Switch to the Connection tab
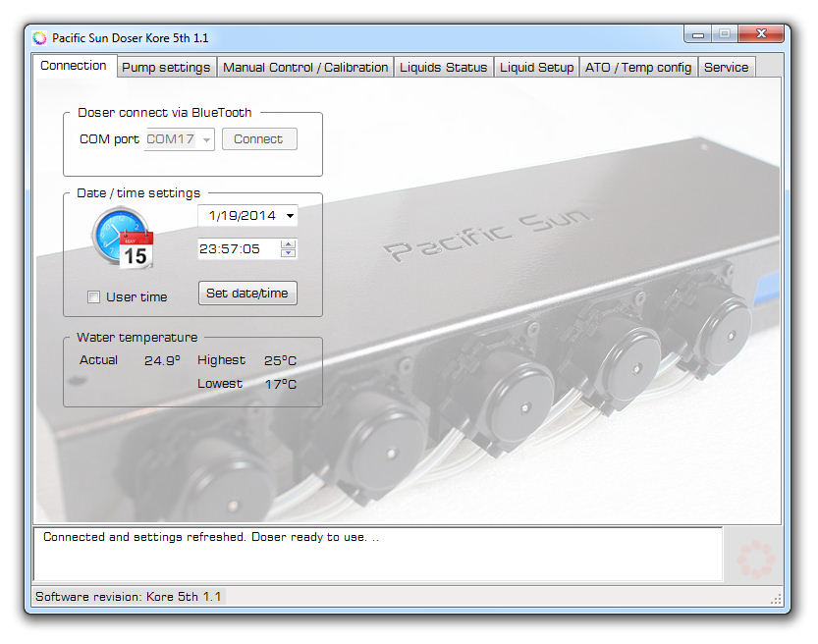Image resolution: width=818 pixels, height=644 pixels. [x=74, y=66]
